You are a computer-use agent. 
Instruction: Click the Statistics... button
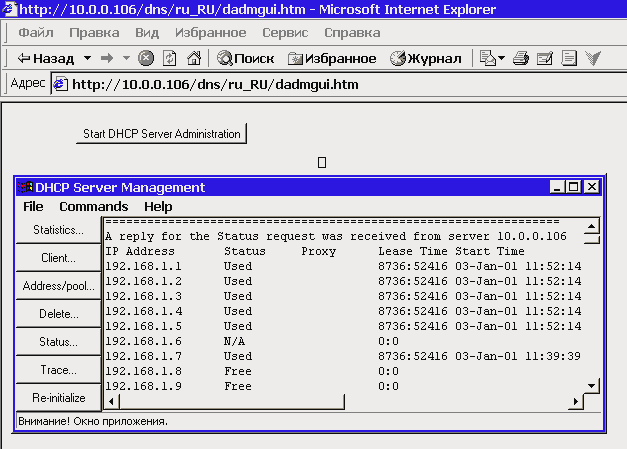tap(58, 230)
